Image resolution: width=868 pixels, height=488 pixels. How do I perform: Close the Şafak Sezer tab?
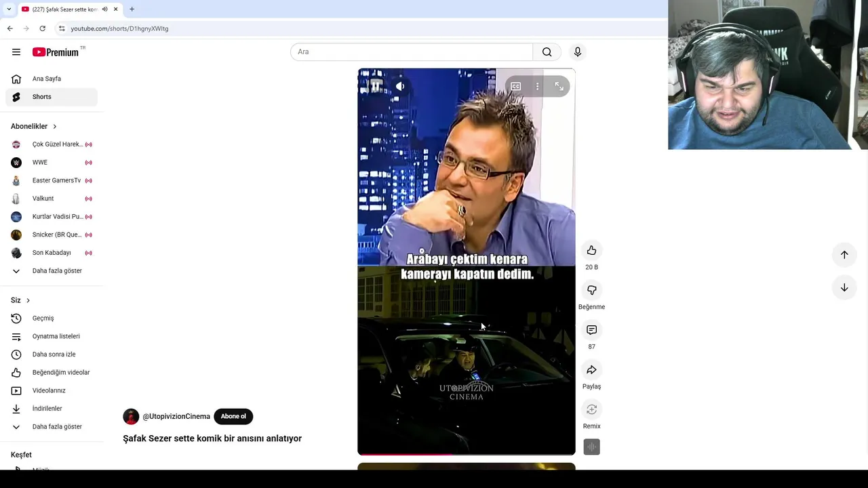click(x=115, y=9)
